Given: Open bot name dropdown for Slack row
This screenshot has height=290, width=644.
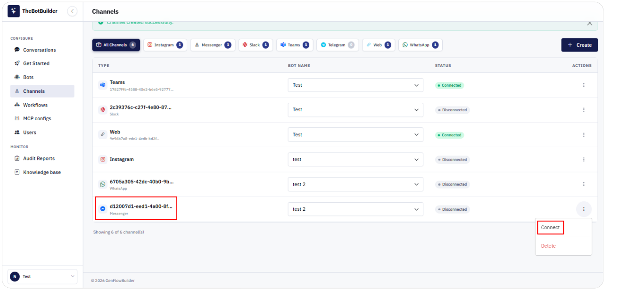Looking at the screenshot, I should click(355, 110).
